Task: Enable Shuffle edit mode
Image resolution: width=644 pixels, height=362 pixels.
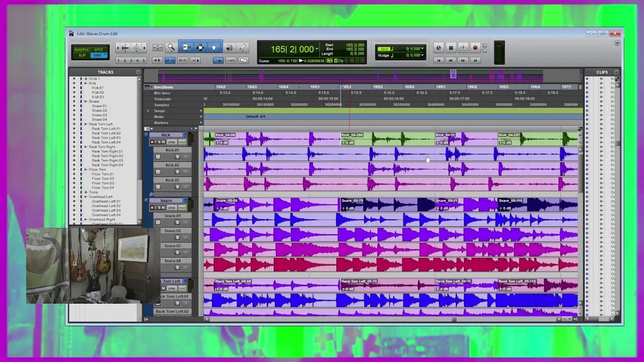Action: (82, 50)
